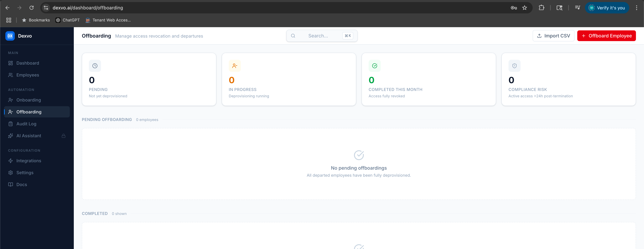Image resolution: width=644 pixels, height=249 pixels.
Task: Open Integrations via lightning bolt icon
Action: (11, 161)
